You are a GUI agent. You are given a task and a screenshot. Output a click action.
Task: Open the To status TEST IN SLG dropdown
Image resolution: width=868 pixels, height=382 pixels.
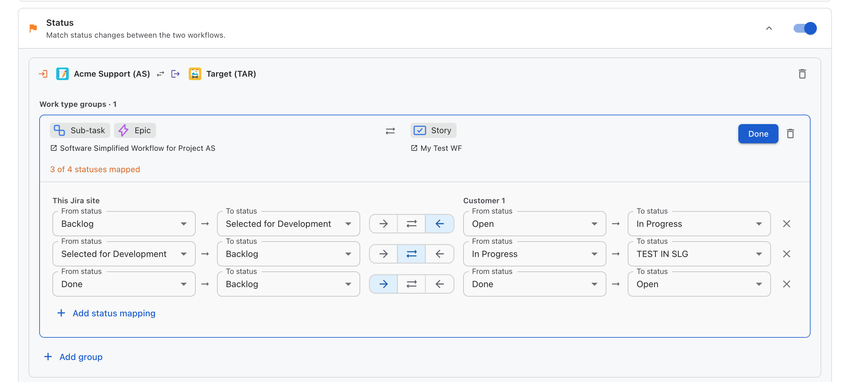click(699, 254)
